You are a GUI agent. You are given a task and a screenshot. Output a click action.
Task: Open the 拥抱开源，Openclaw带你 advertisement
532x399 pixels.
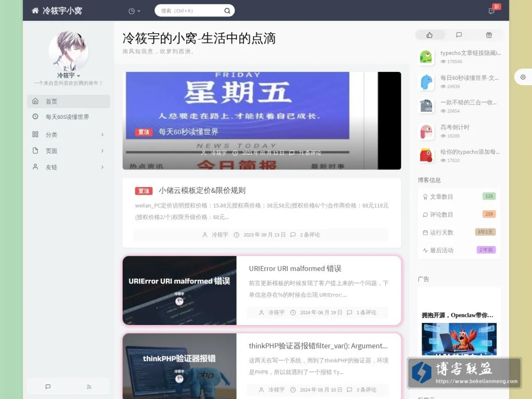click(458, 315)
